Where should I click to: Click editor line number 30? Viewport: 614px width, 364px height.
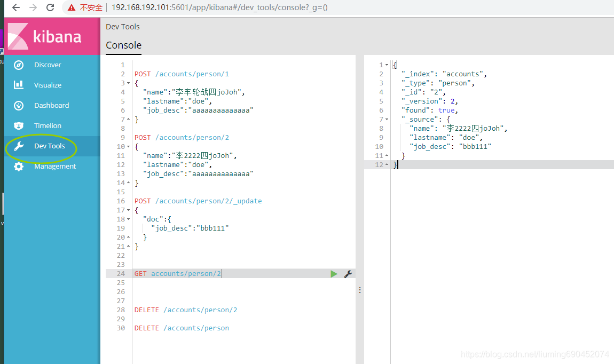(x=121, y=328)
